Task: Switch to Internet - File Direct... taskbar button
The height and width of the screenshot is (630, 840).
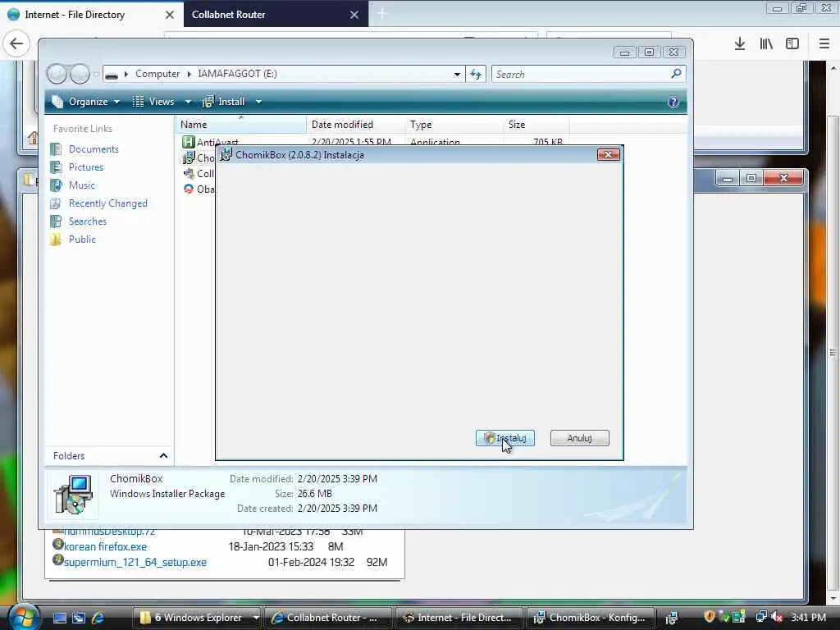Action: coord(459,618)
